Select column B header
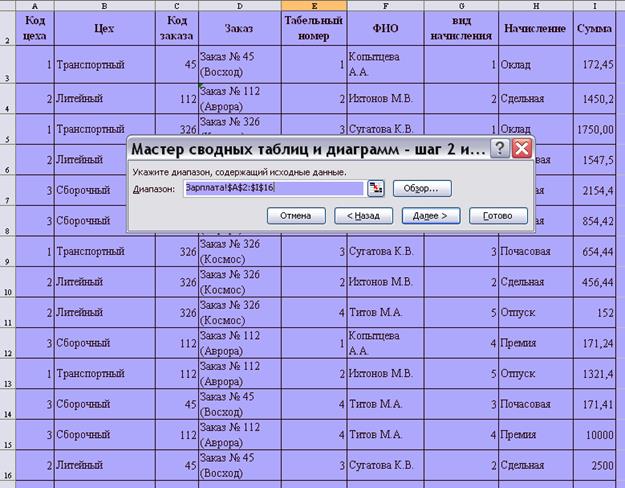The height and width of the screenshot is (488, 625). click(x=104, y=6)
